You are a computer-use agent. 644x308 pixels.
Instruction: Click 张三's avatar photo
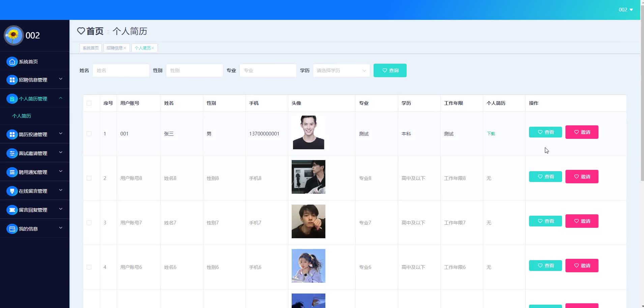point(309,132)
